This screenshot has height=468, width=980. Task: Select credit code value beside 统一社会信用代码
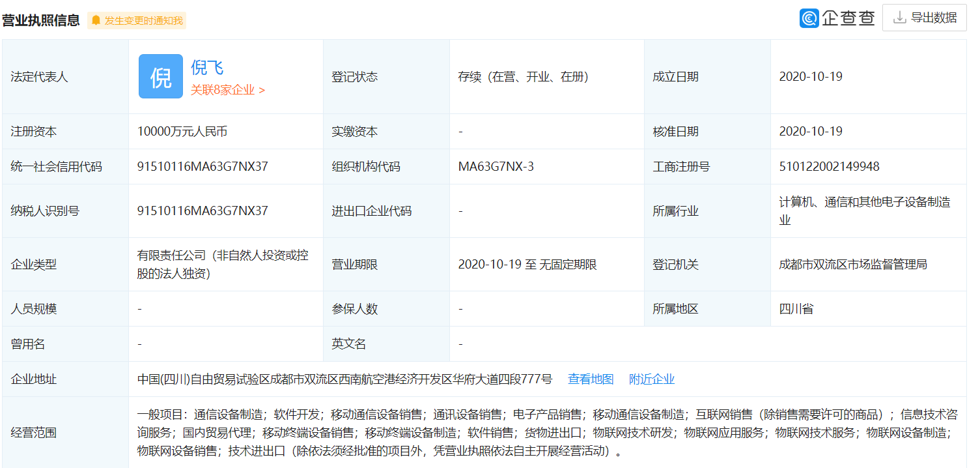tap(203, 167)
